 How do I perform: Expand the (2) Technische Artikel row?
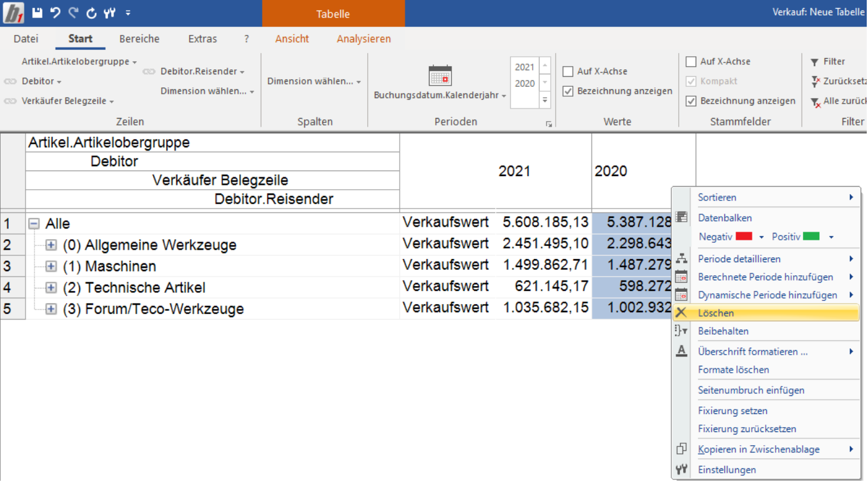tap(51, 288)
